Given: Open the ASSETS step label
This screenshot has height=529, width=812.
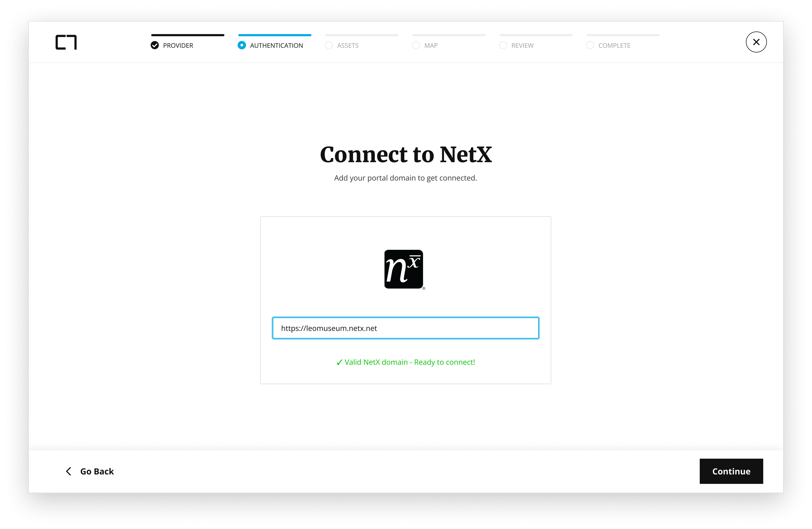Looking at the screenshot, I should 348,46.
